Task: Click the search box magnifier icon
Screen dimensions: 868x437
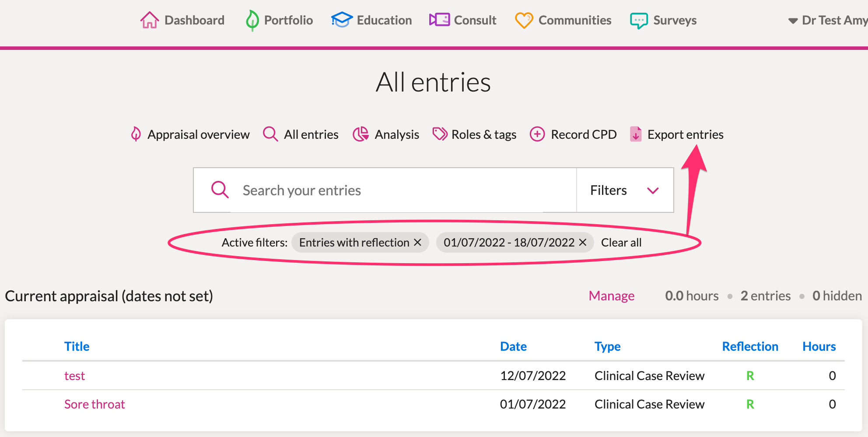Action: (220, 190)
